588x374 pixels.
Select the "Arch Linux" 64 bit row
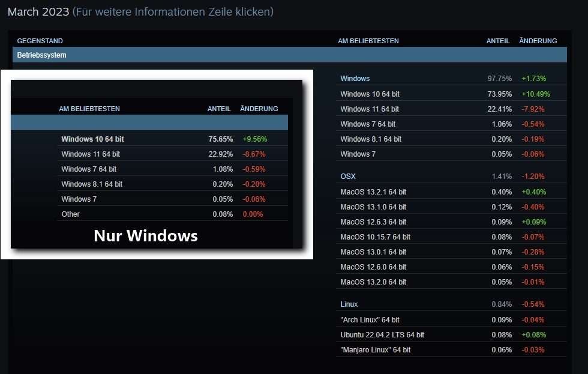tap(451, 319)
